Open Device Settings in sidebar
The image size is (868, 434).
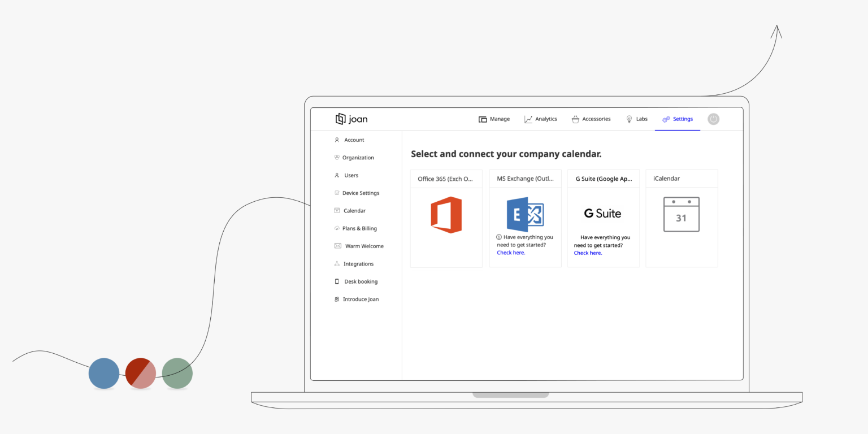(x=361, y=193)
